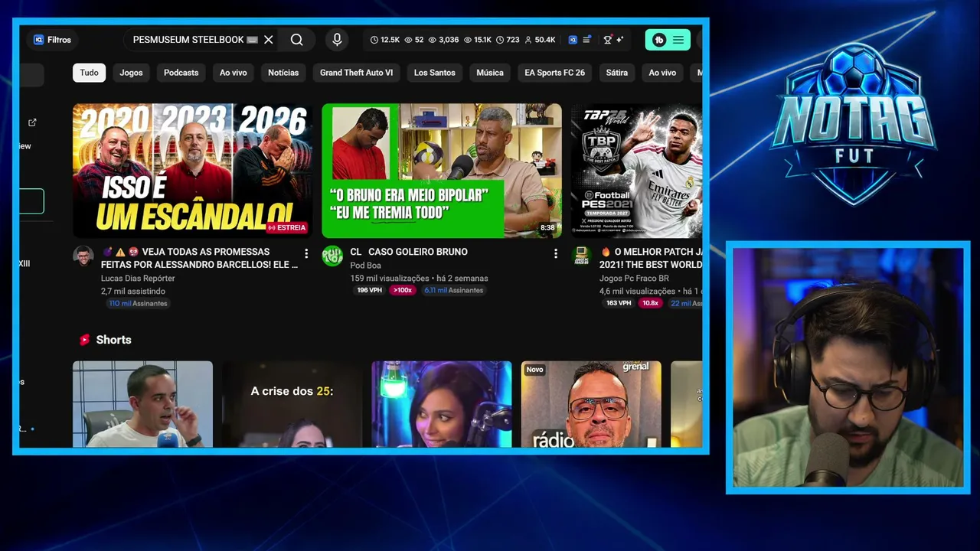Select the Grand Theft Auto VI chip
Viewport: 980px width, 551px height.
(356, 73)
